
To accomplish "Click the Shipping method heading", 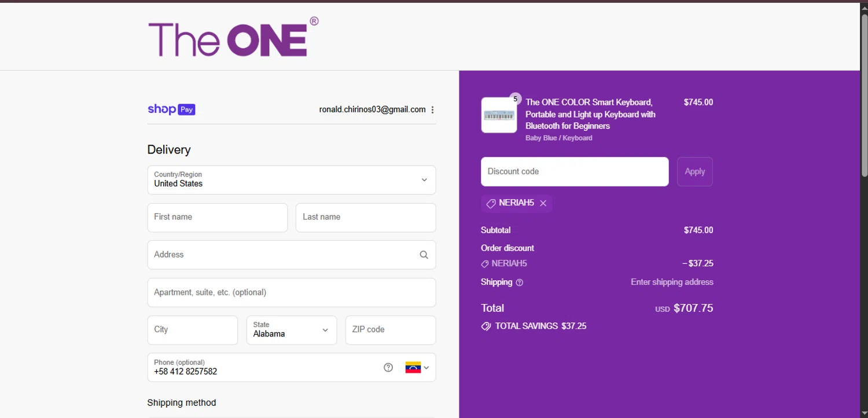I will [x=182, y=403].
